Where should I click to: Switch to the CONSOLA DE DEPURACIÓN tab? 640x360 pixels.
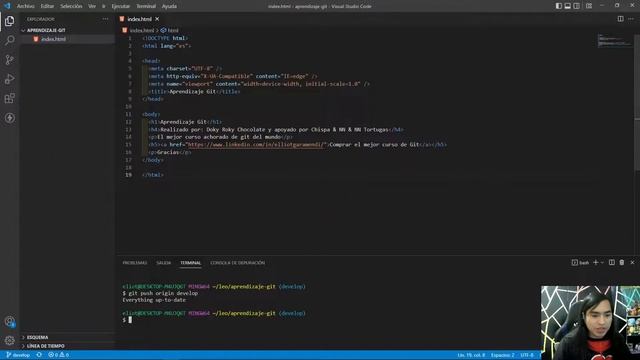coord(238,263)
